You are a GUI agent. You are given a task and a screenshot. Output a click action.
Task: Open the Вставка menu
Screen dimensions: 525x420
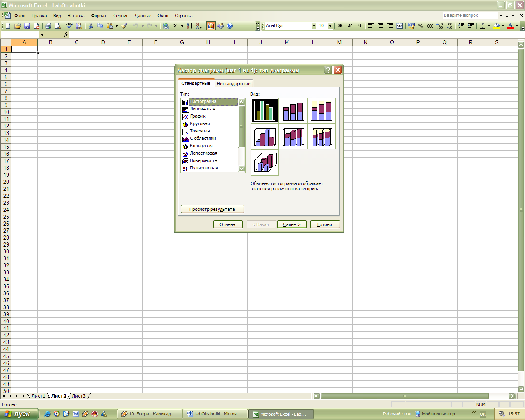click(x=76, y=16)
